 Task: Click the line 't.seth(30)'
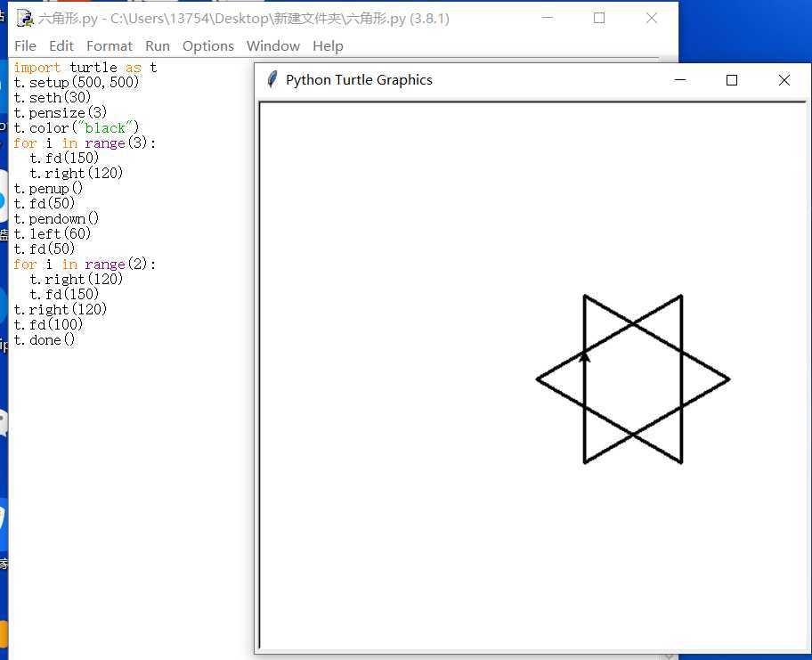pos(53,97)
